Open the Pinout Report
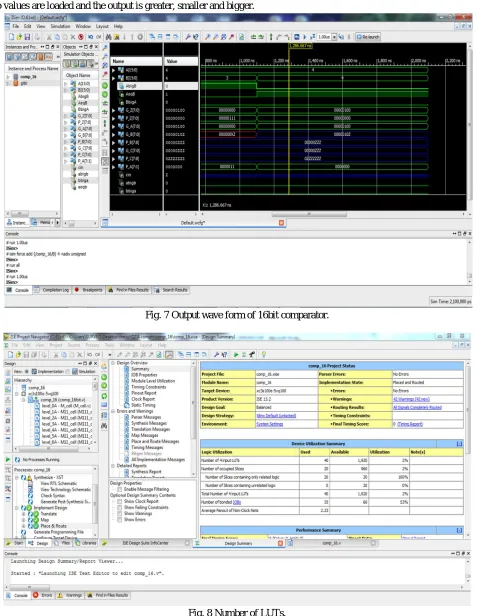477x616 pixels. (x=143, y=393)
